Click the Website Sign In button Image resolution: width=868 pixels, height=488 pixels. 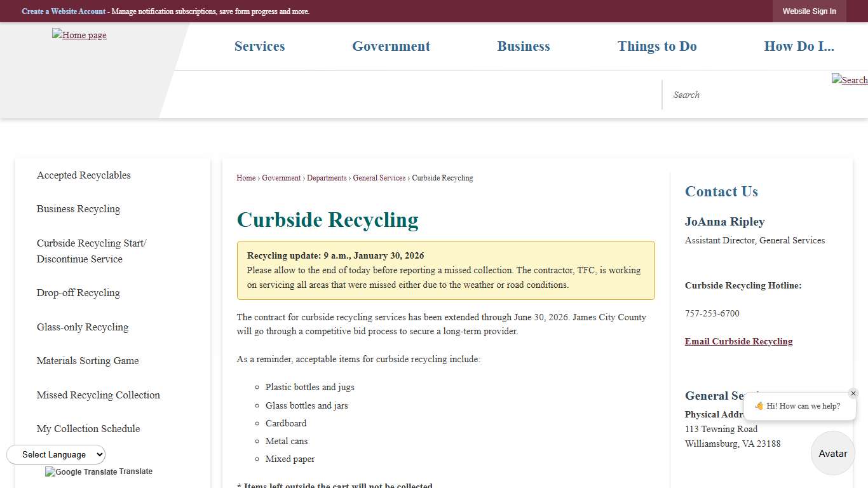(810, 11)
